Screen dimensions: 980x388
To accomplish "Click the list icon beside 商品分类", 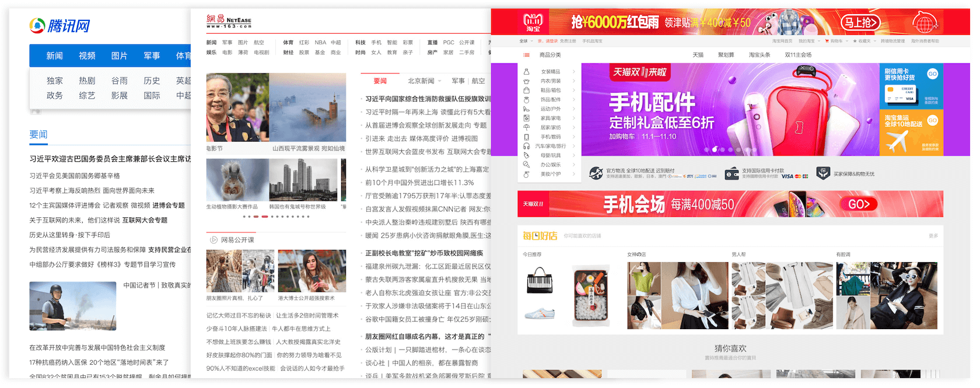I will pyautogui.click(x=527, y=55).
